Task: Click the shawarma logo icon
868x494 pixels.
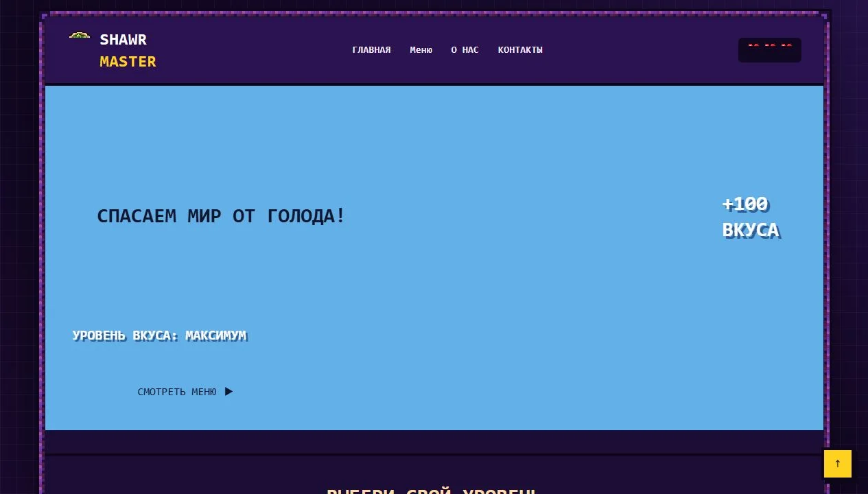Action: click(x=80, y=36)
